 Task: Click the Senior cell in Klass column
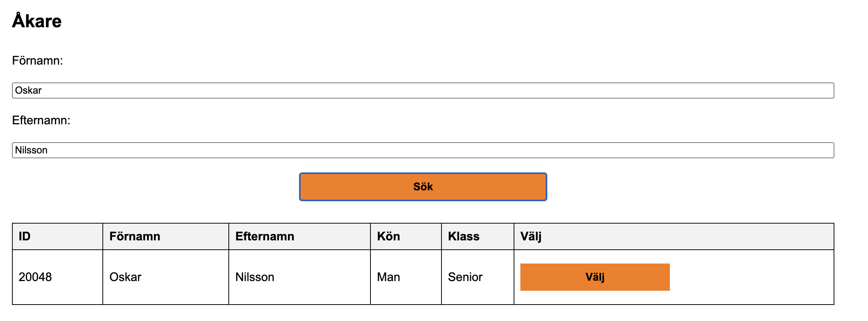click(465, 277)
